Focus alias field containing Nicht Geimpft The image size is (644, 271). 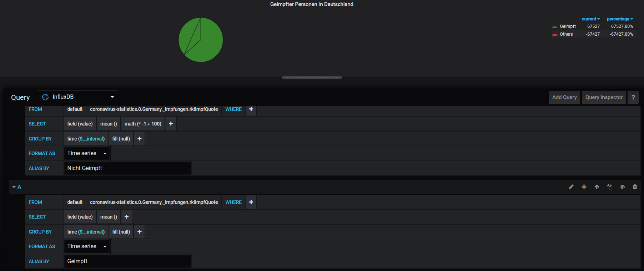click(127, 168)
